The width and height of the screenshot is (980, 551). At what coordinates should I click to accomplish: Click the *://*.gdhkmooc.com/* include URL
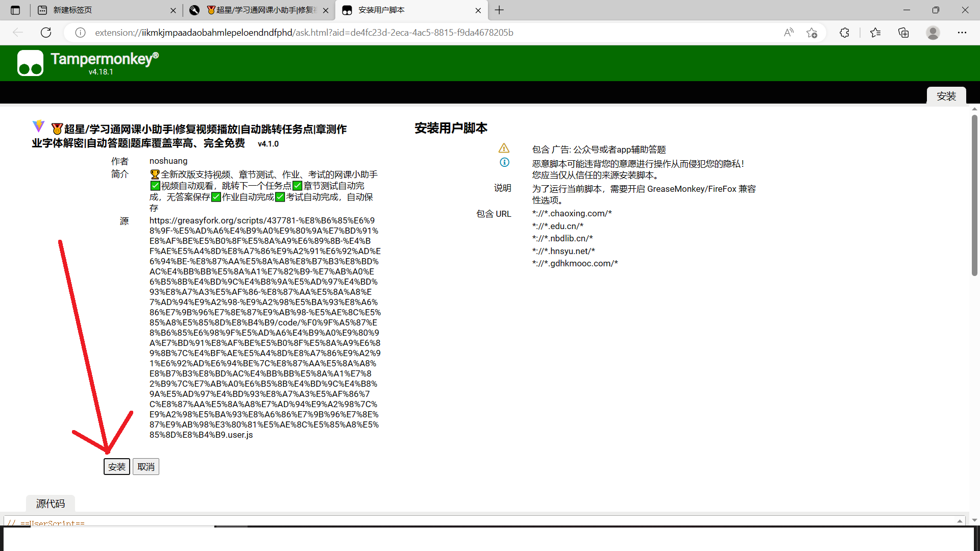575,263
